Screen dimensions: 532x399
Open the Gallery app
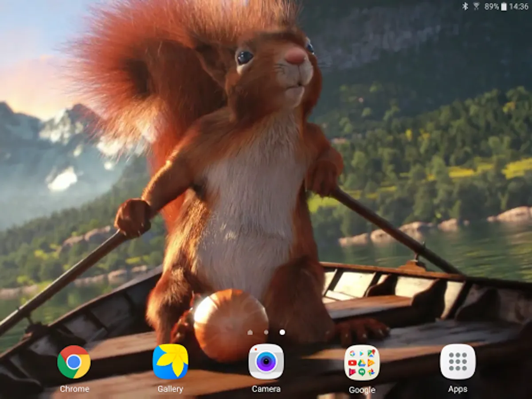170,362
